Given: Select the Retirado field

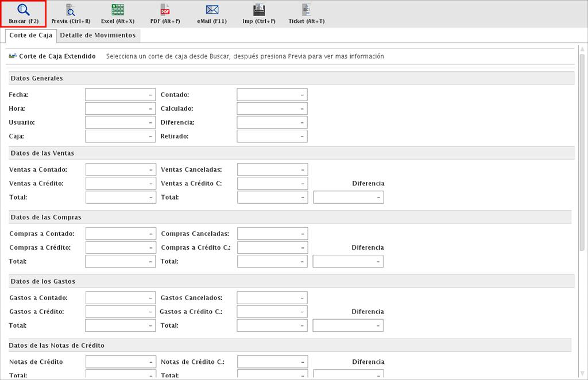Looking at the screenshot, I should 272,136.
